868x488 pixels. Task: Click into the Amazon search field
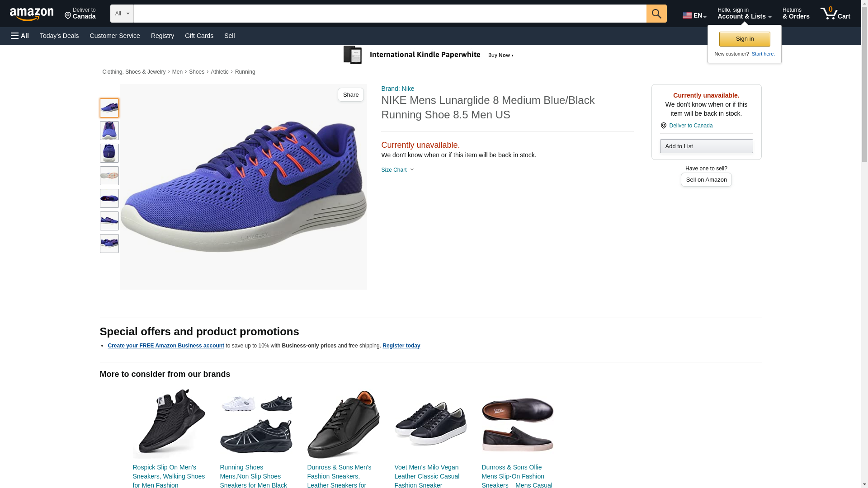389,14
